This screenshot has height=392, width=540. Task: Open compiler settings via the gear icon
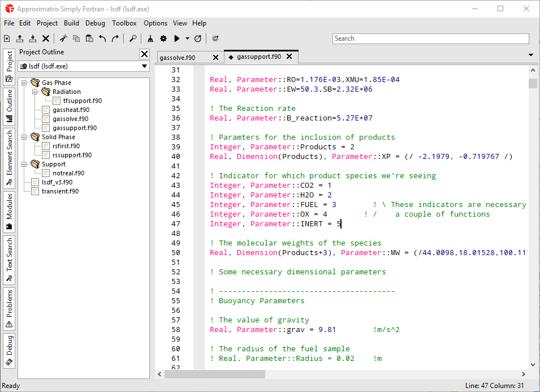click(x=163, y=38)
